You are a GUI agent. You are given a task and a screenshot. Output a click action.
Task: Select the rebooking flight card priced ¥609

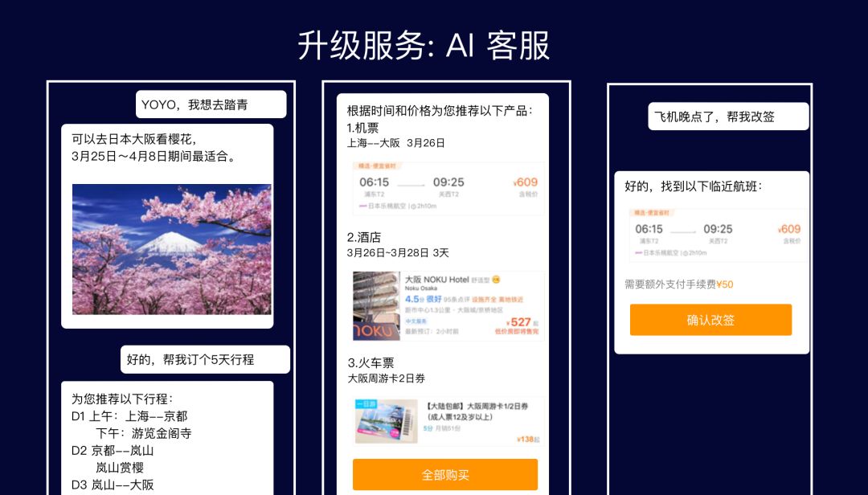[x=718, y=235]
